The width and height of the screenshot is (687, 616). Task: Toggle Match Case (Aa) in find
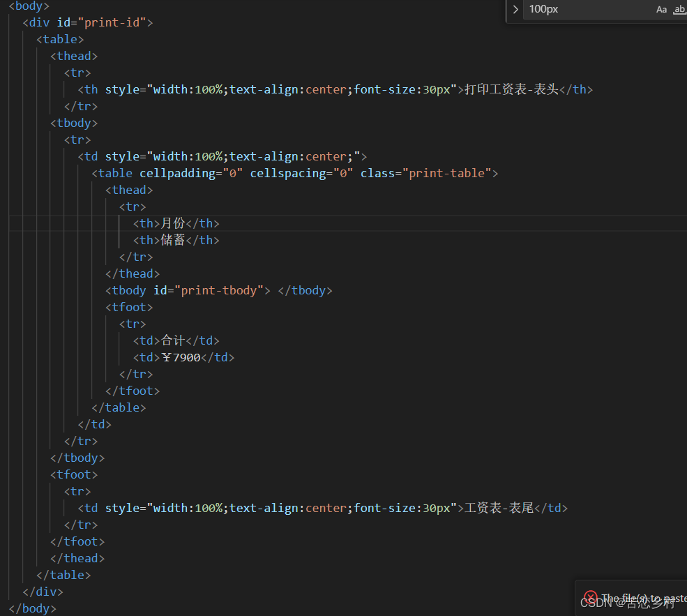pos(661,9)
